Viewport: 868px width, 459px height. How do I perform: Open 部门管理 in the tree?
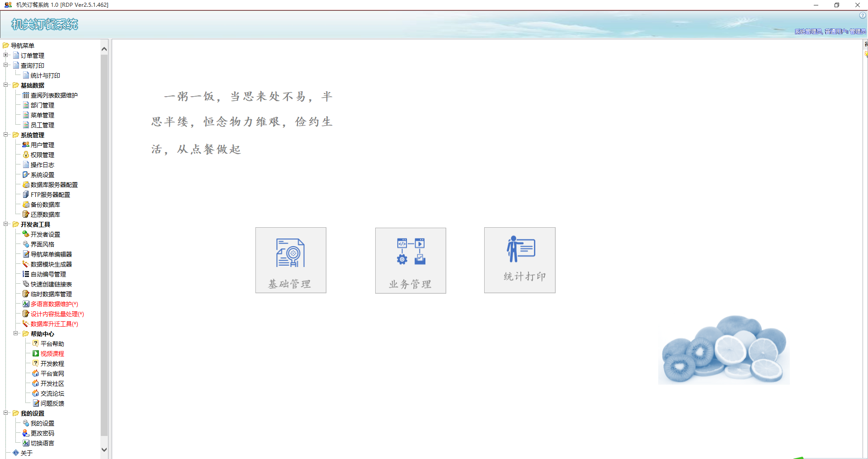(x=42, y=105)
